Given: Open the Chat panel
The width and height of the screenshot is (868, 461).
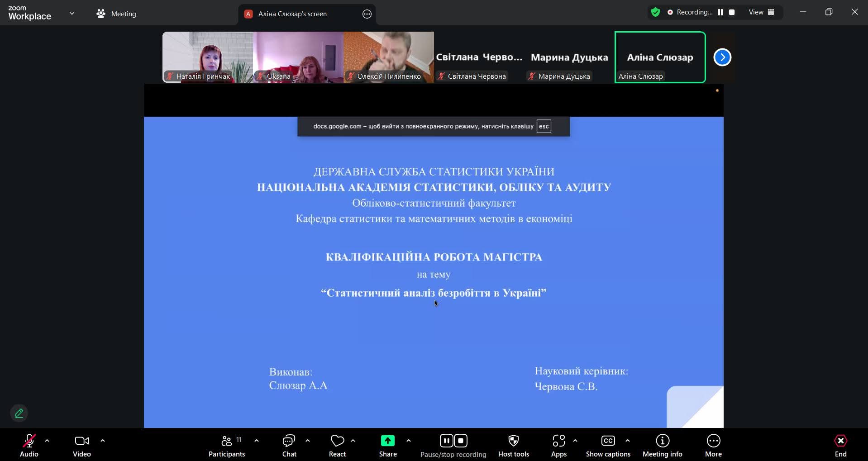Looking at the screenshot, I should 289,446.
